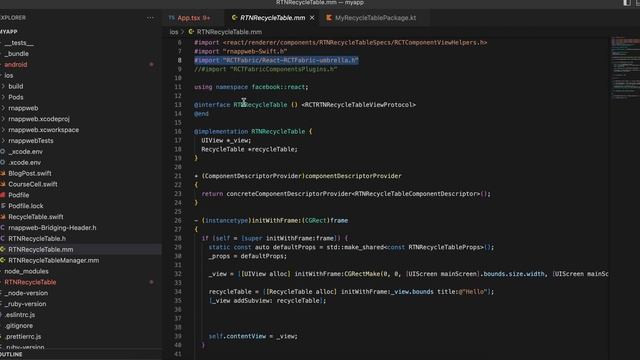Expand the rnappweb.xcworkspace chevron

pyautogui.click(x=3, y=130)
